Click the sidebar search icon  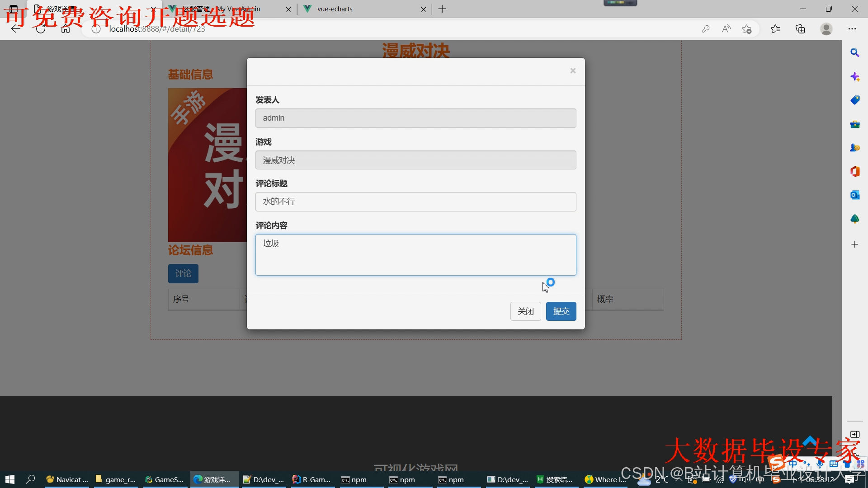(854, 53)
